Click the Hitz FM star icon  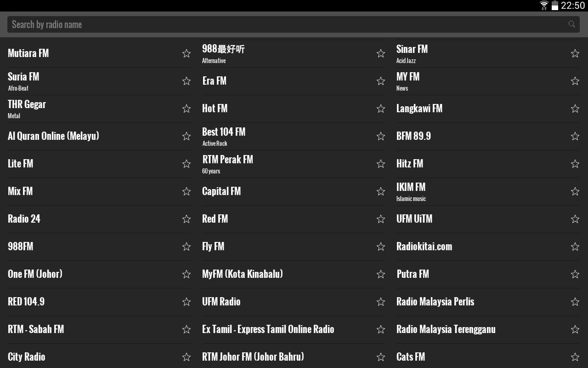click(575, 164)
